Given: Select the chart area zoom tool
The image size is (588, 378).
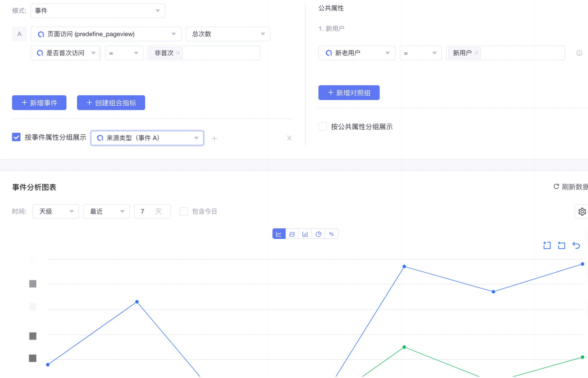Looking at the screenshot, I should (547, 245).
